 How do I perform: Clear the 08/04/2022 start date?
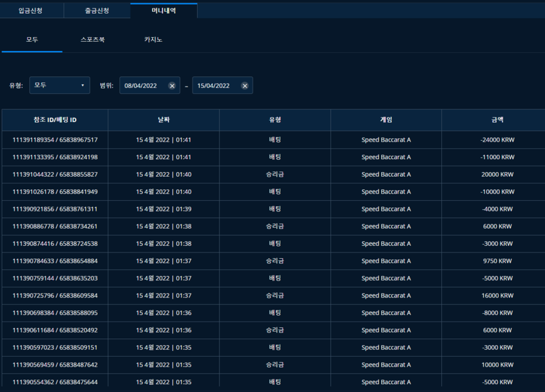(x=172, y=85)
